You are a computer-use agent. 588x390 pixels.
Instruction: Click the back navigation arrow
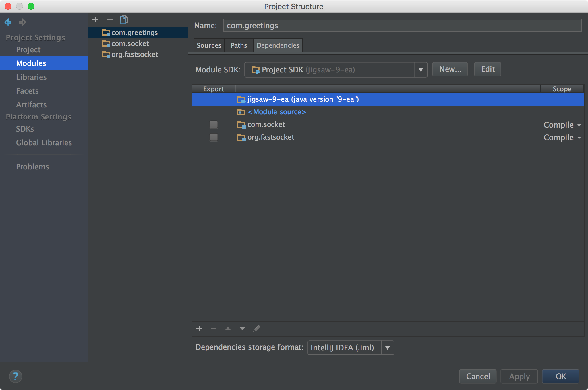coord(8,22)
